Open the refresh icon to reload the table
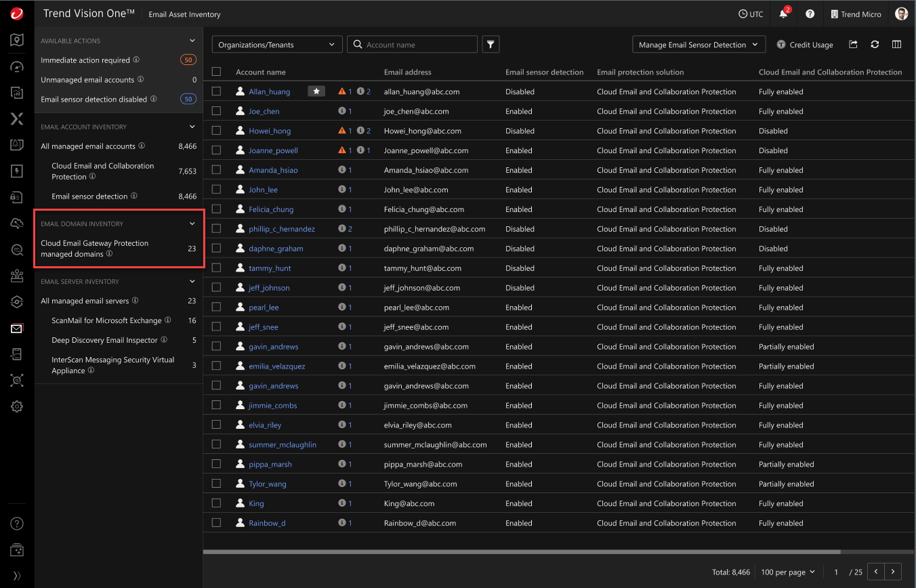This screenshot has width=916, height=588. point(875,45)
